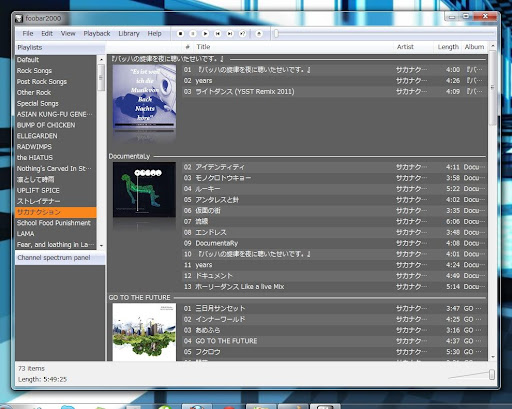Select track 02 アイデンティティ
Screen dimensions: 512x409
point(334,167)
